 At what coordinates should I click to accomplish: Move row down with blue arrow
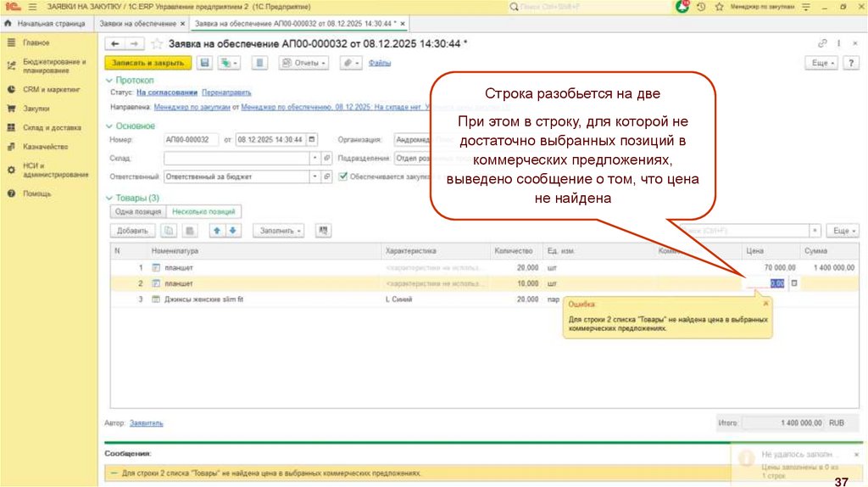(233, 230)
